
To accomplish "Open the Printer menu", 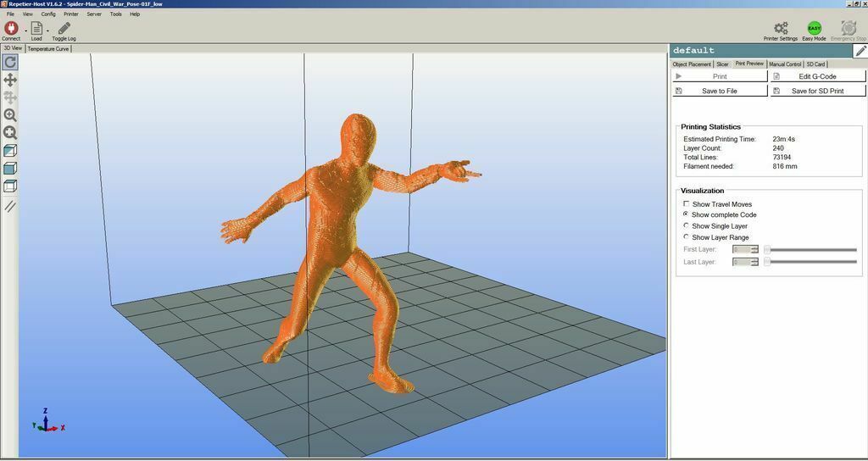I will [x=71, y=14].
